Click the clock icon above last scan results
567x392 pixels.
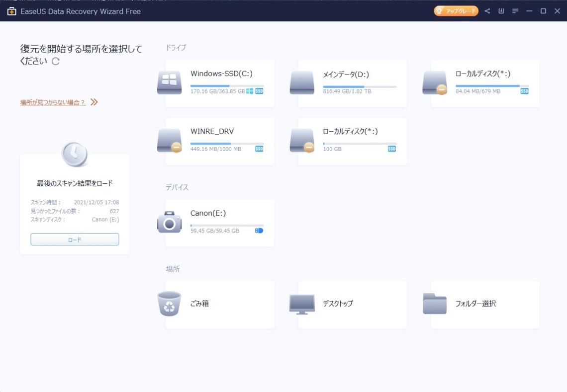point(75,155)
